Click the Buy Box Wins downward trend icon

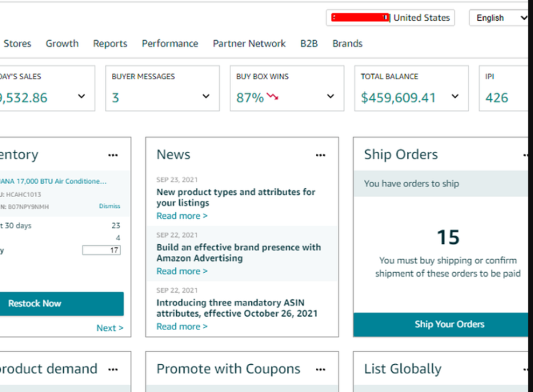(x=272, y=97)
